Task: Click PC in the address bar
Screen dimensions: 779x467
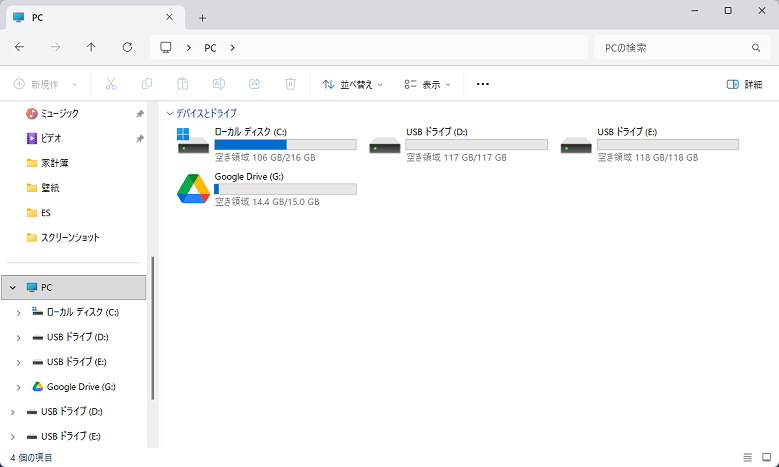Action: point(210,48)
